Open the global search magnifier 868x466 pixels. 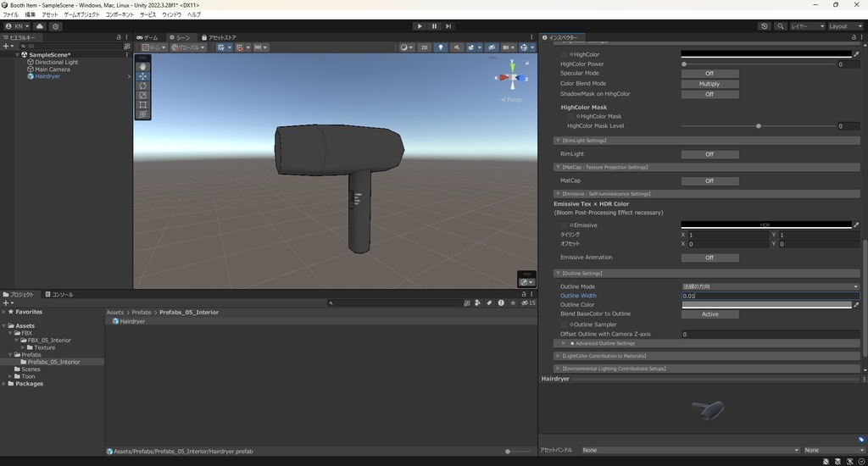(x=781, y=26)
